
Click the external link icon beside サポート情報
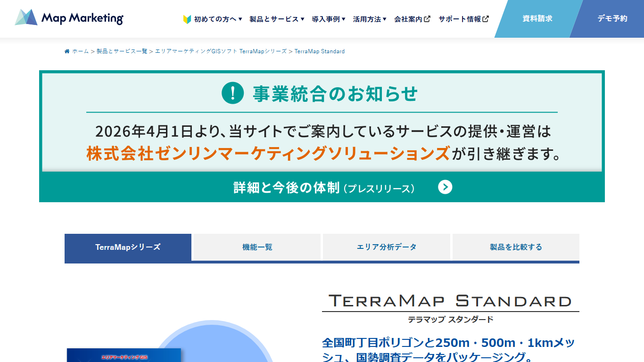486,19
